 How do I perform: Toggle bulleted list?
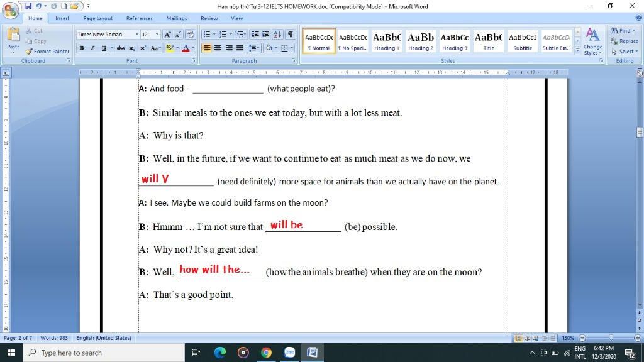click(207, 35)
